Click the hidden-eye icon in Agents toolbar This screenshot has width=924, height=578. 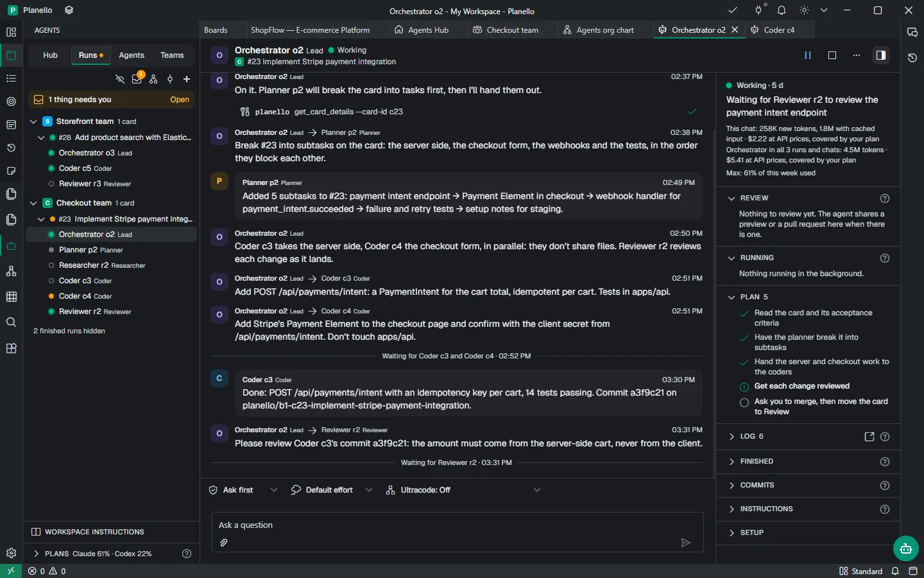coord(120,79)
